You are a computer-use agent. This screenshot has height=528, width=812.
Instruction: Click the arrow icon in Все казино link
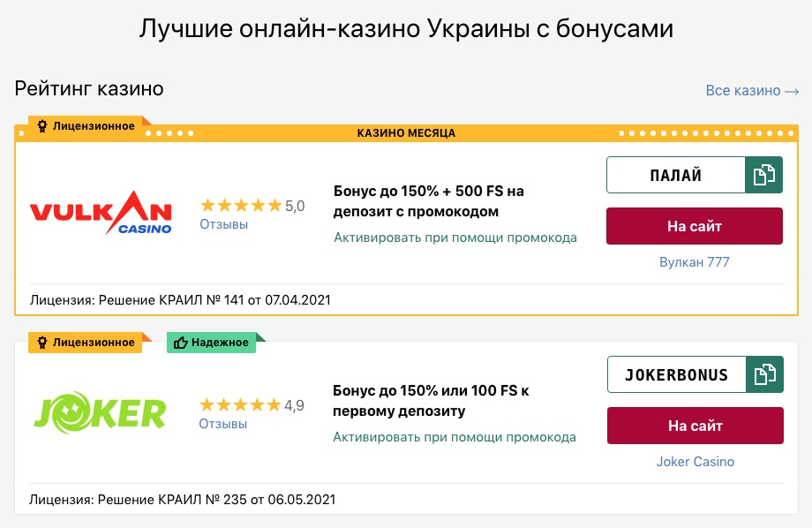790,90
